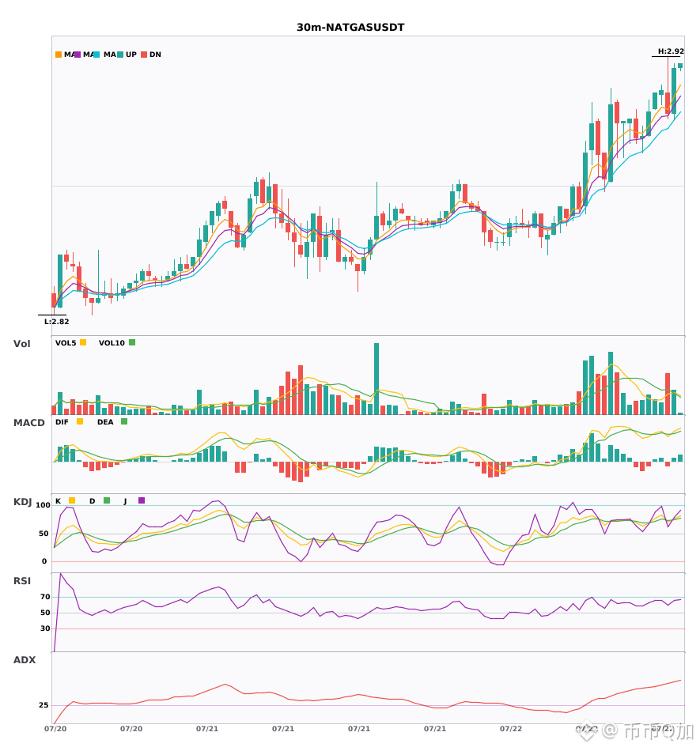Click the RSI axis value 30
The image size is (700, 751).
pos(45,628)
